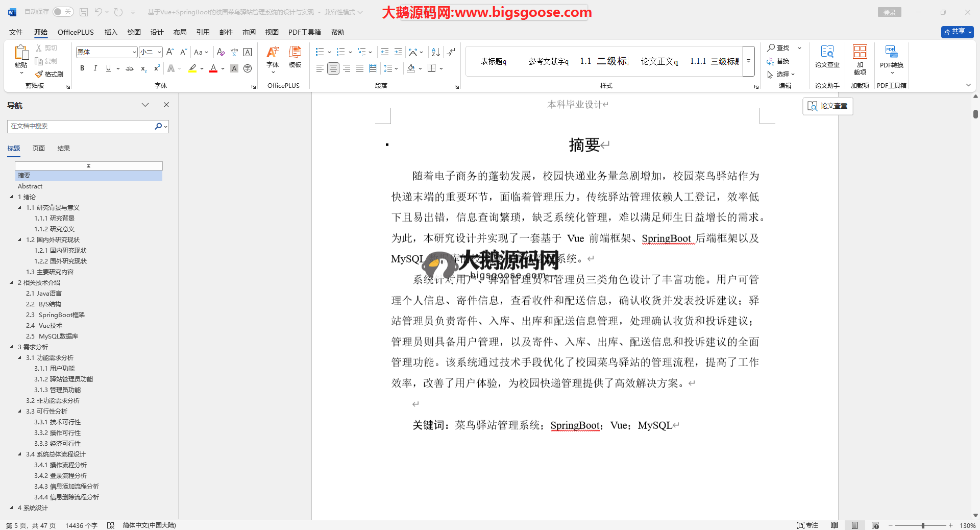
Task: Click the Format Painter (格式刷) tool
Action: click(50, 74)
